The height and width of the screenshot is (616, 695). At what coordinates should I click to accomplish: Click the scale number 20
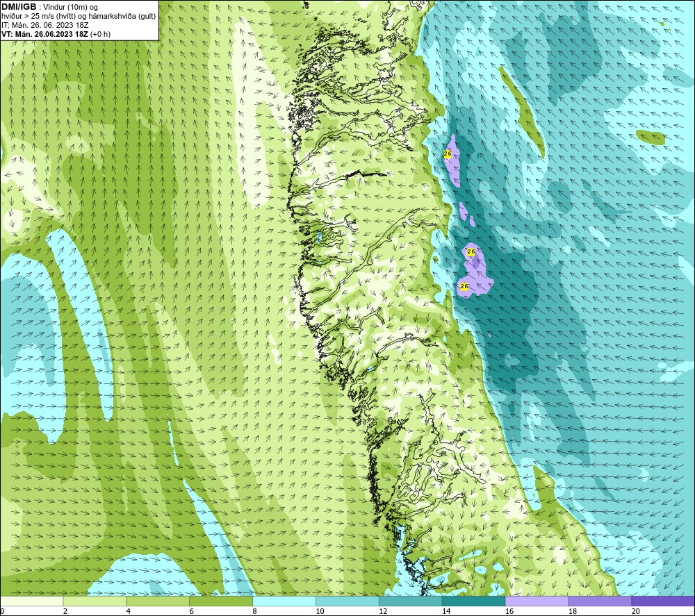tap(636, 611)
